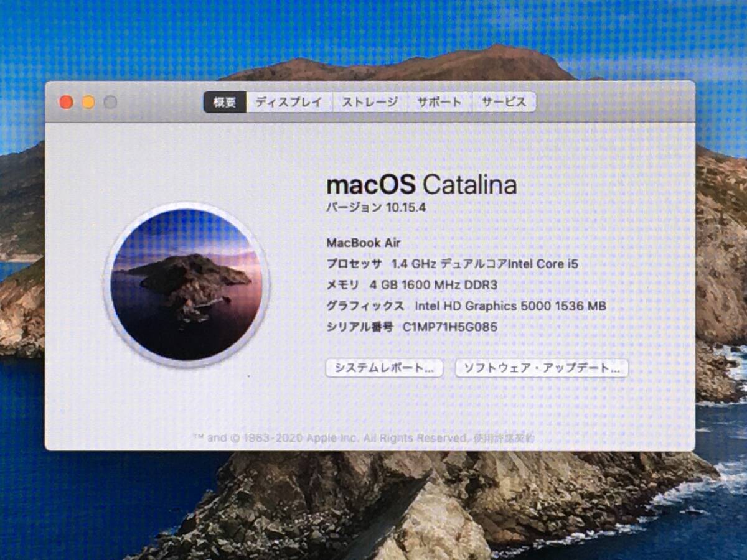Click the バージョン 10.15.4 version text

376,208
